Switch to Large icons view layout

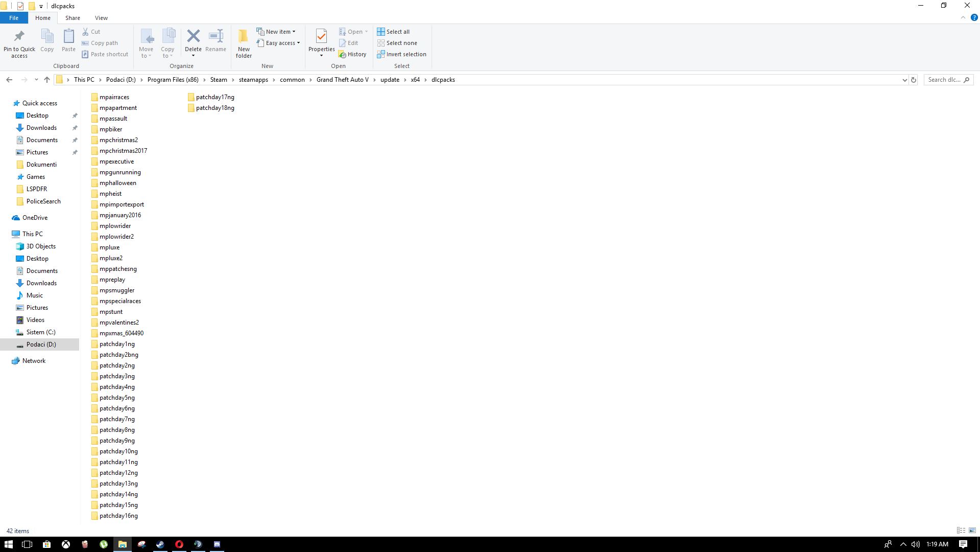click(x=972, y=531)
